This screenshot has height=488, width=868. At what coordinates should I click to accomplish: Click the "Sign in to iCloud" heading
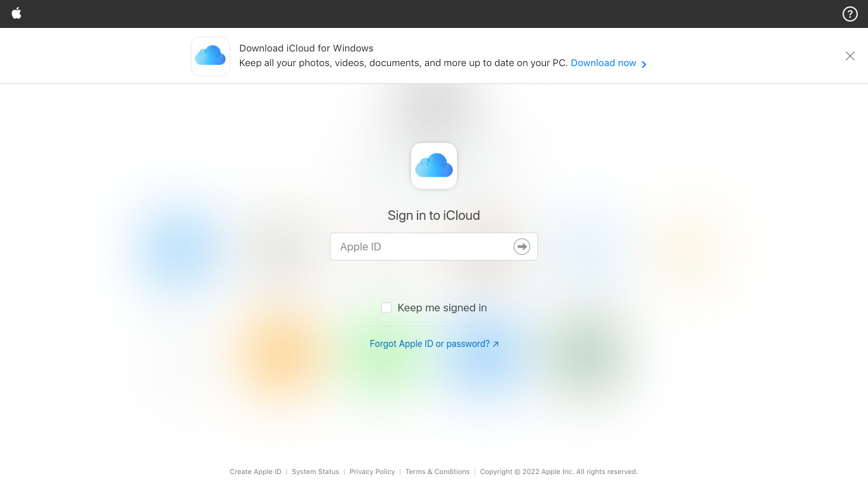pyautogui.click(x=434, y=215)
